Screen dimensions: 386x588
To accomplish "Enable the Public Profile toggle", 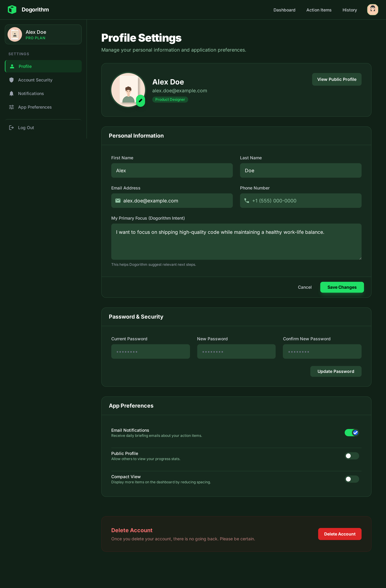I will [352, 456].
